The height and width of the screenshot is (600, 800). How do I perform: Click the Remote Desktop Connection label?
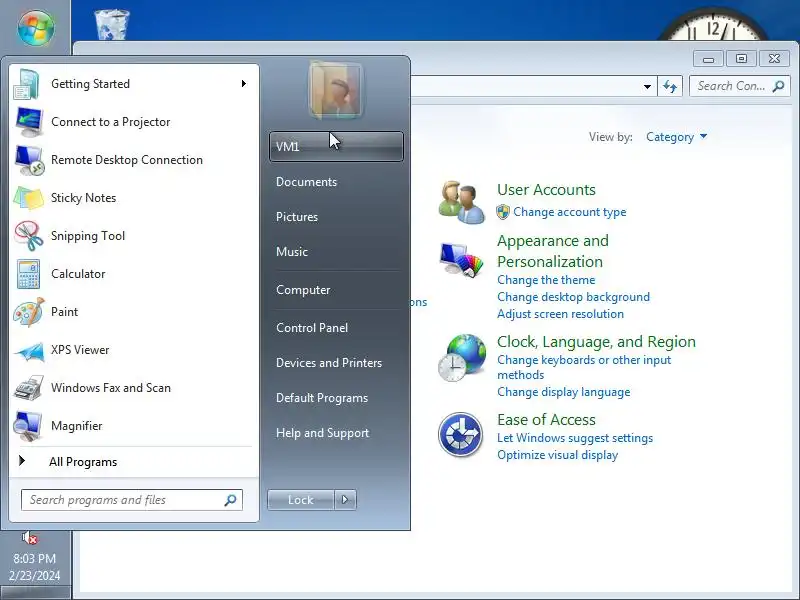point(127,160)
